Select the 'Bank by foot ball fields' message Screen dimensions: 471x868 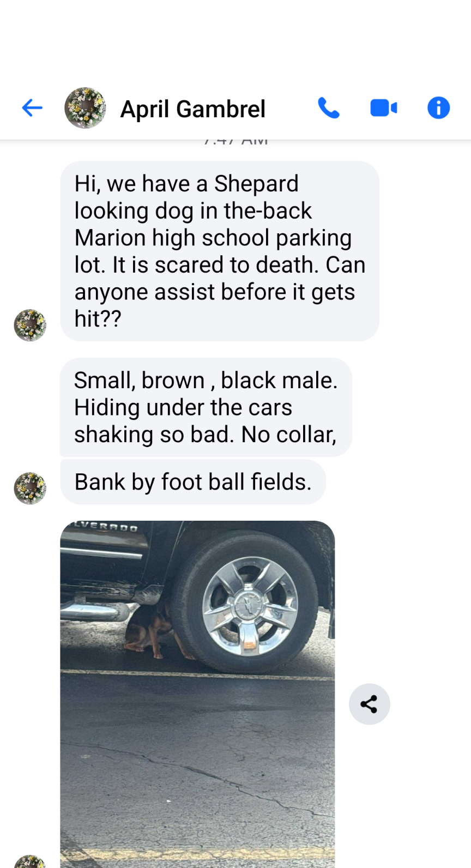(193, 482)
